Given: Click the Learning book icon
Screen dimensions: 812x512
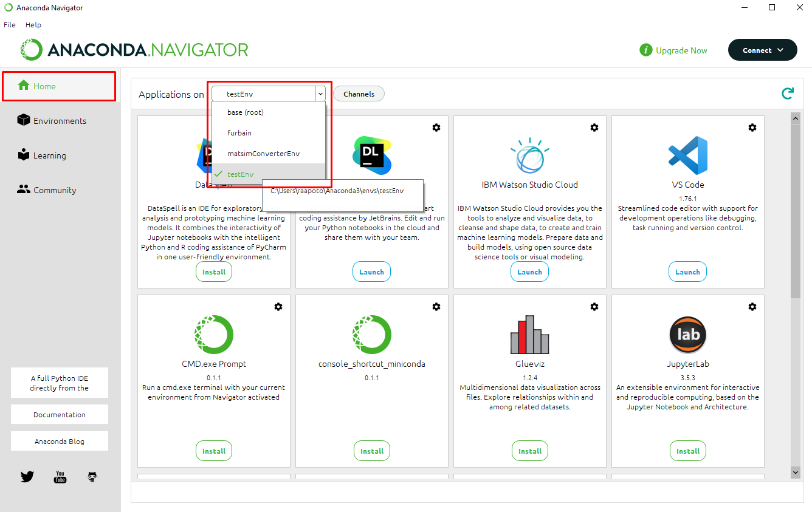Looking at the screenshot, I should [x=24, y=154].
